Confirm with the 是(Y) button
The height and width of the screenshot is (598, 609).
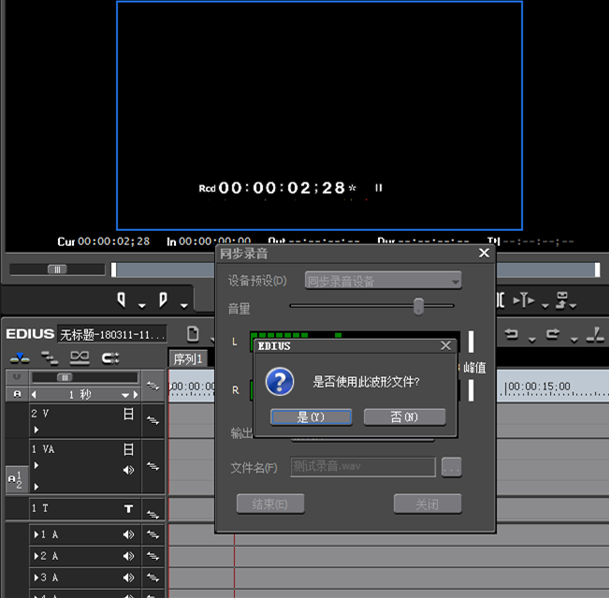pos(311,417)
